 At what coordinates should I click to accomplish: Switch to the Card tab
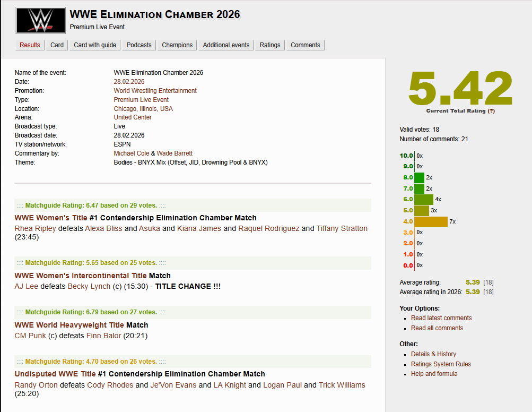pyautogui.click(x=57, y=45)
